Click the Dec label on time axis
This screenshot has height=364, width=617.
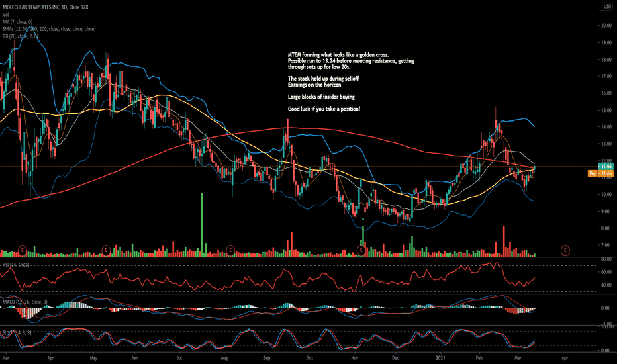[395, 358]
